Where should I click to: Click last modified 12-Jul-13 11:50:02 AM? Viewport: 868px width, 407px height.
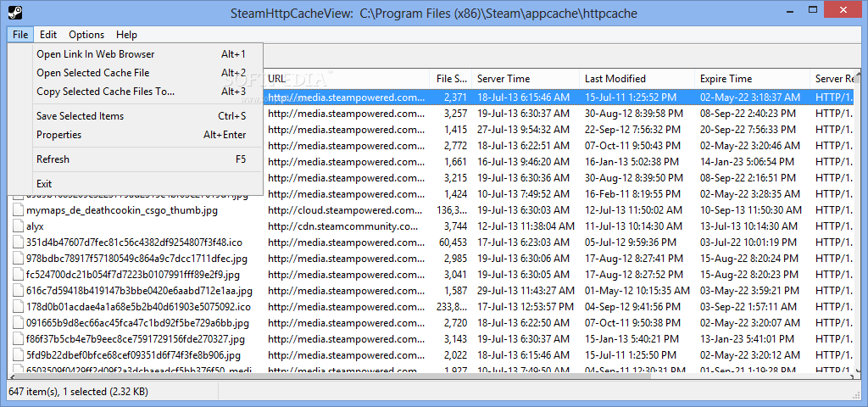pyautogui.click(x=635, y=210)
